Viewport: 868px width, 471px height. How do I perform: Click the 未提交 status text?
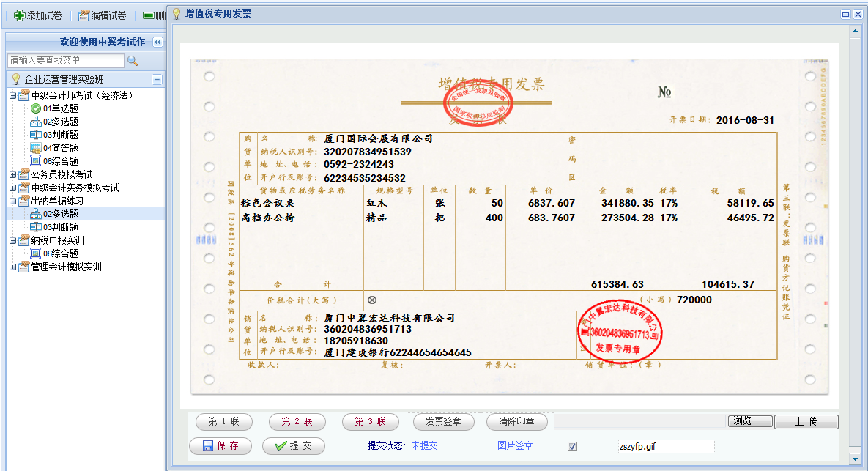click(x=425, y=446)
